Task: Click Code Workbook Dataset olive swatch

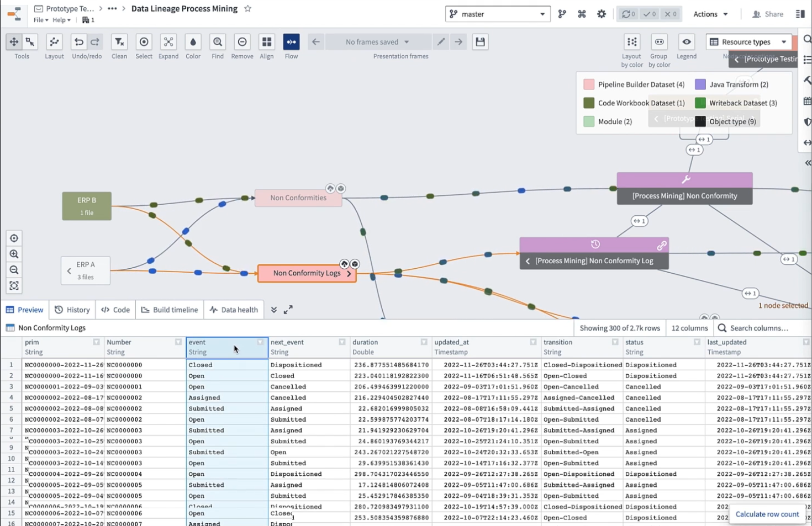Action: point(589,103)
